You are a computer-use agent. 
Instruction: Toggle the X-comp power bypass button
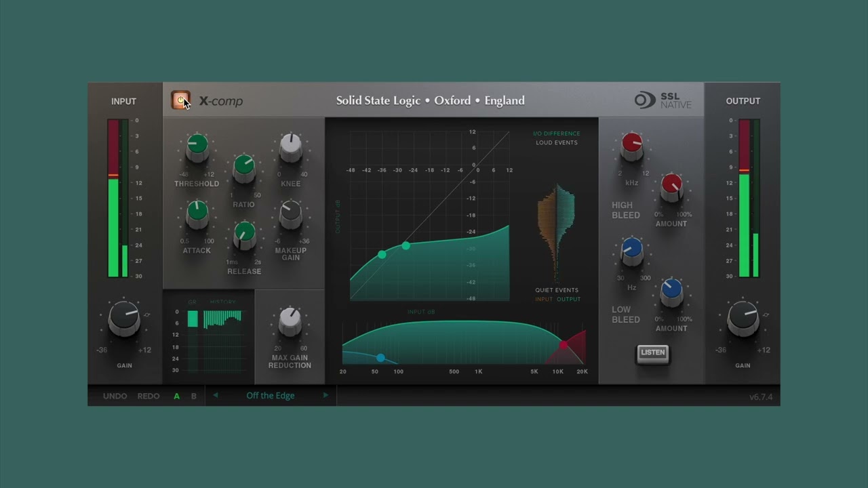coord(180,100)
